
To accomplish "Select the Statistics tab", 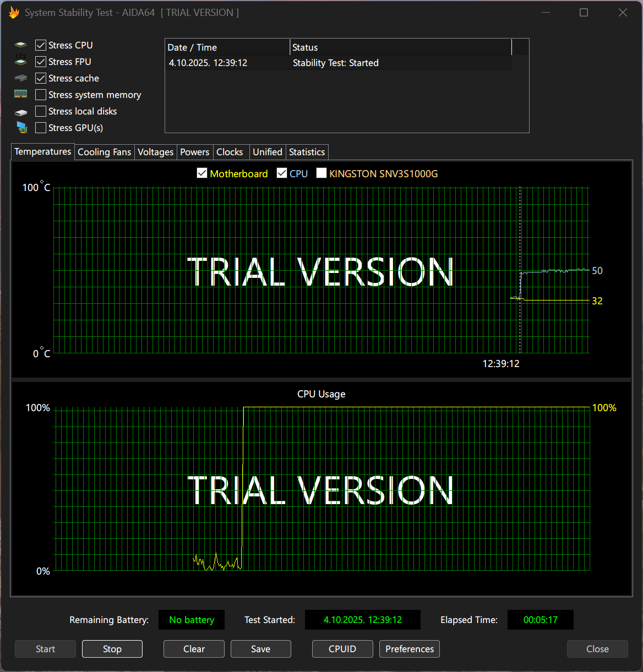I will pyautogui.click(x=307, y=152).
